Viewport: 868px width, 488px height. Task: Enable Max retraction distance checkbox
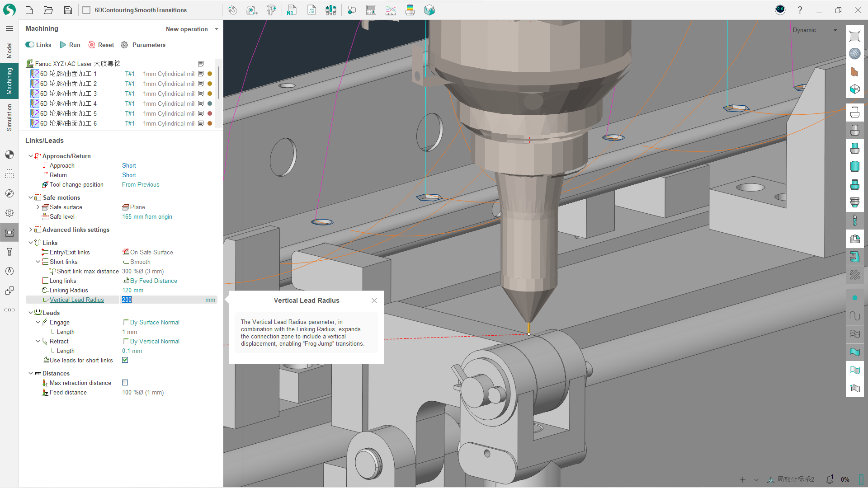pos(125,383)
